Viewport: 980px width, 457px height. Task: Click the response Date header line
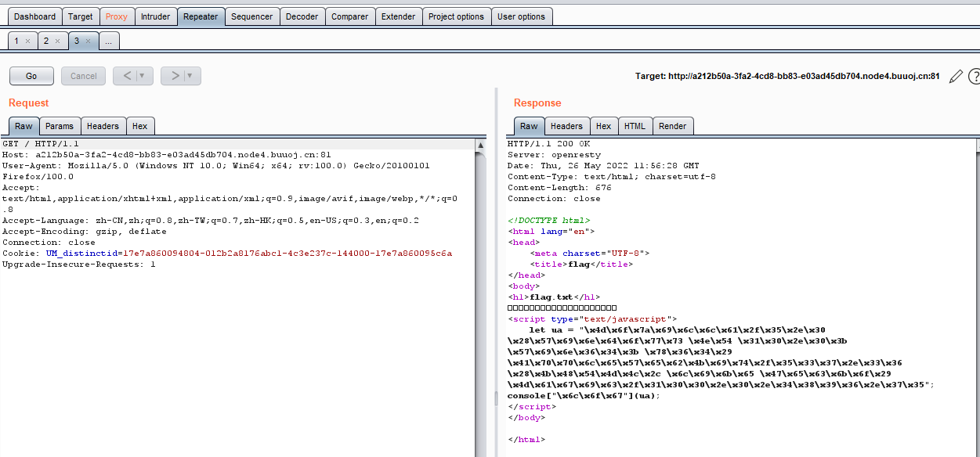[x=604, y=166]
